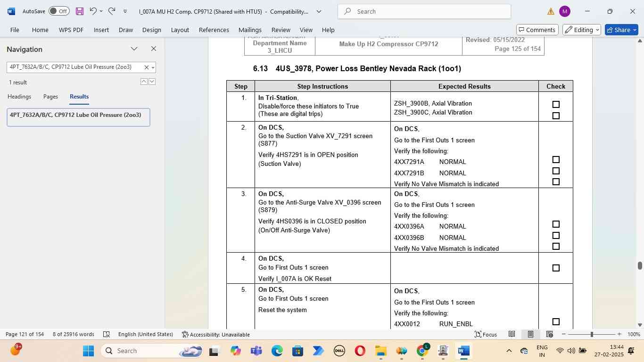644x362 pixels.
Task: Click the Focus mode icon
Action: click(486, 334)
